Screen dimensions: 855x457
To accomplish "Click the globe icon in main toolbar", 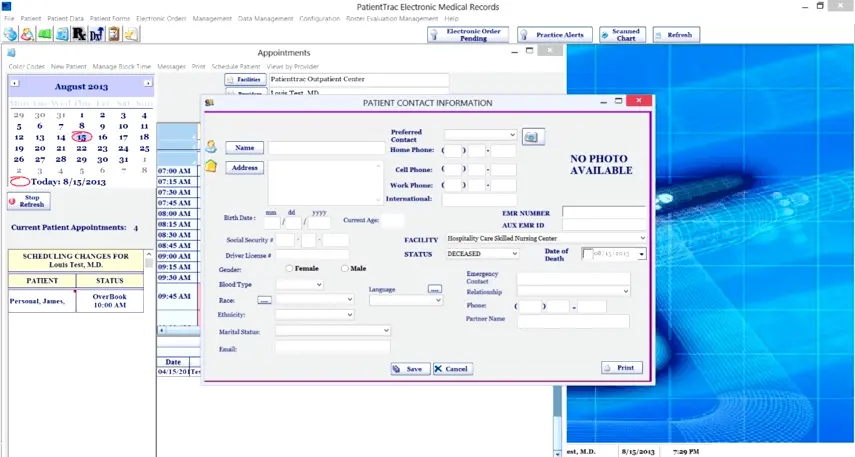I will pos(10,34).
